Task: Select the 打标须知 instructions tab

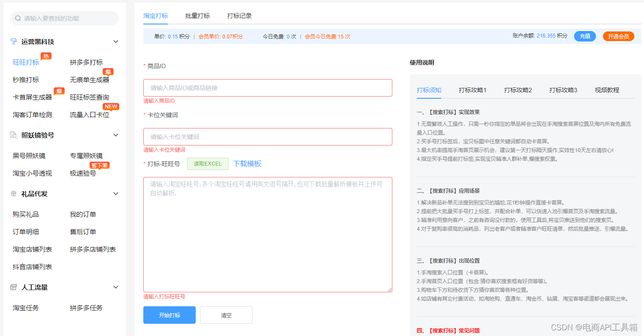Action: 429,90
